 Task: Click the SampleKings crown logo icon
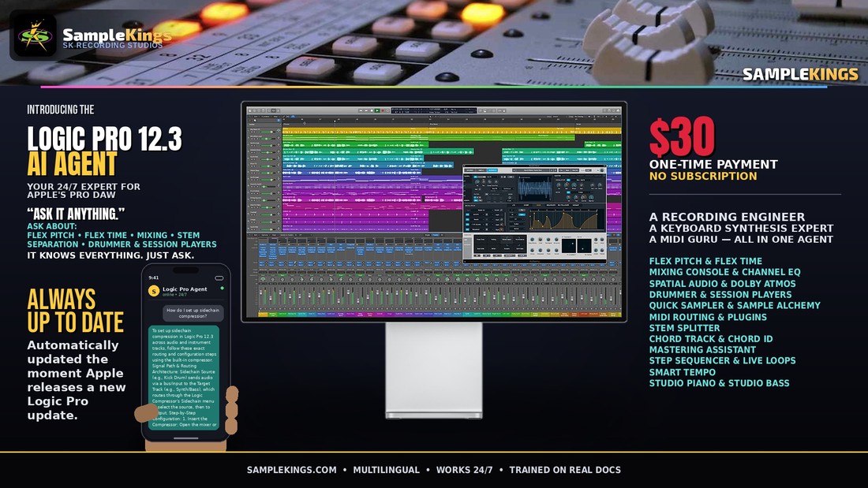click(x=34, y=37)
